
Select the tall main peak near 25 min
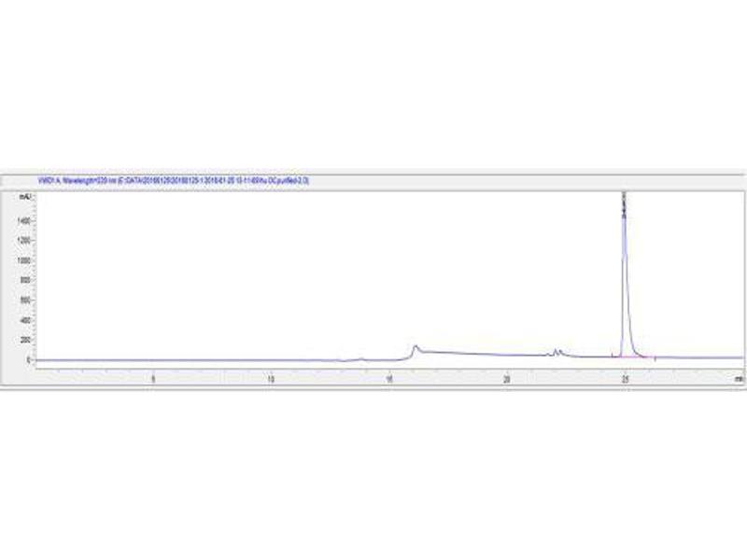[625, 280]
